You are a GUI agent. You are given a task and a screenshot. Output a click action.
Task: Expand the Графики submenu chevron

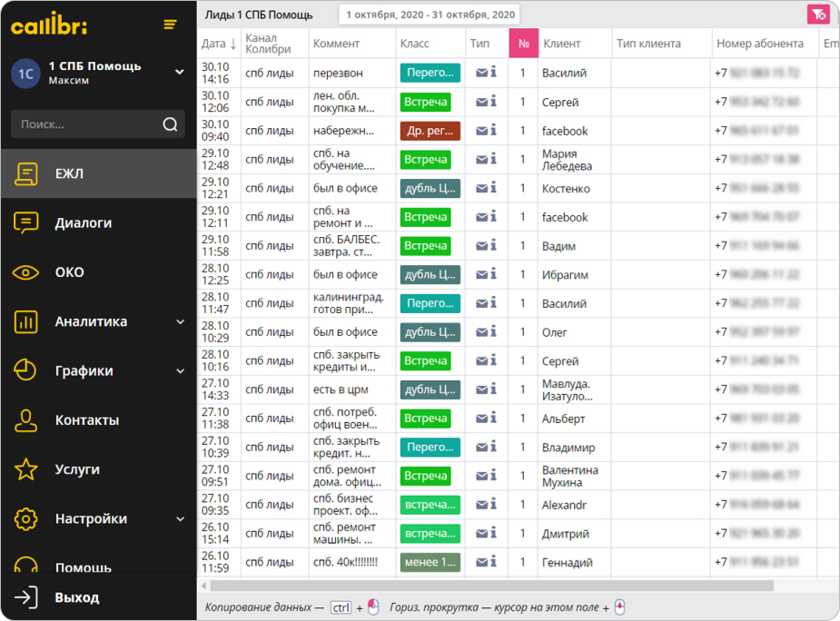point(180,371)
